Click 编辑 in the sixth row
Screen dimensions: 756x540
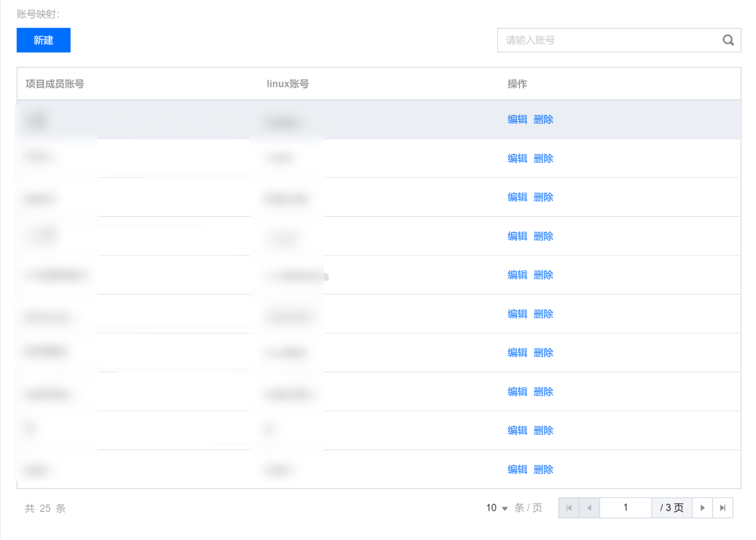coord(517,314)
